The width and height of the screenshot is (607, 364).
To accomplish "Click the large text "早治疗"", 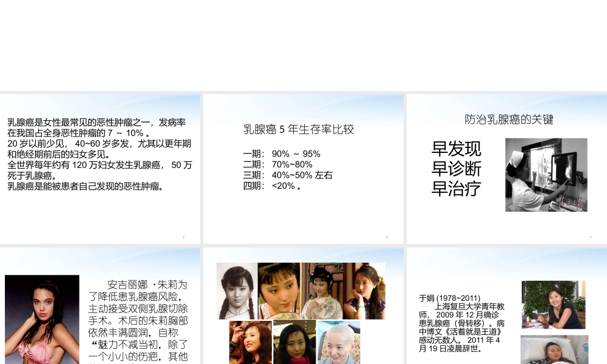I will (x=456, y=189).
